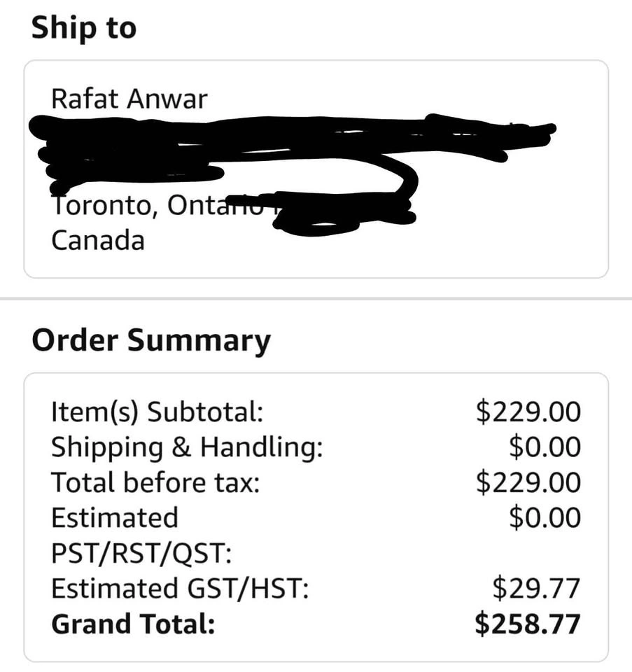
Task: Click the Shipping & Handling amount
Action: click(545, 447)
